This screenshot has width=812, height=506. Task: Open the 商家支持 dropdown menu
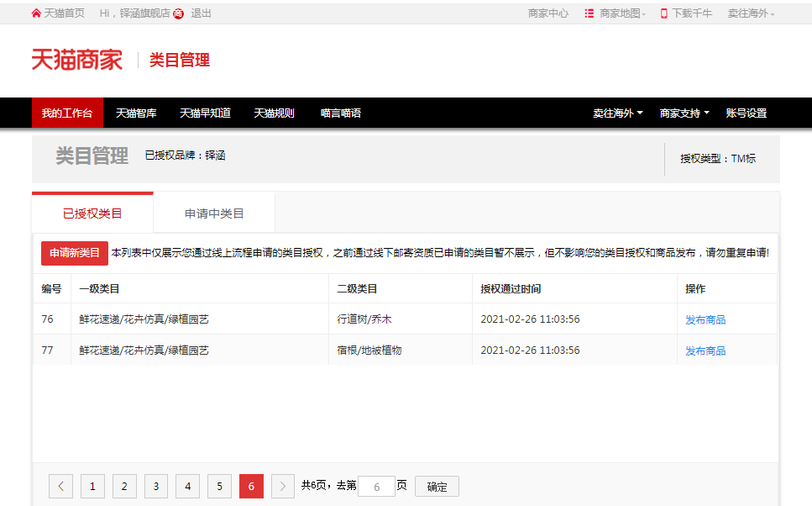coord(684,113)
